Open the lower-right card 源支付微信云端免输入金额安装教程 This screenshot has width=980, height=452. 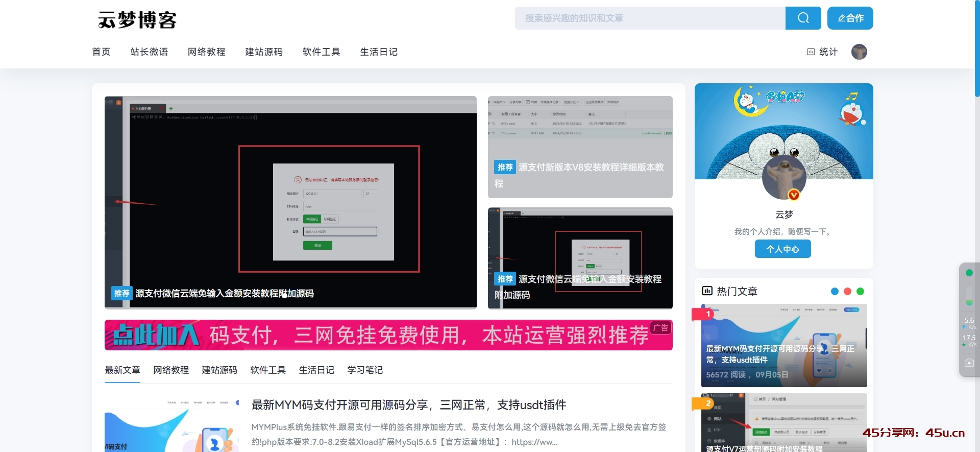point(580,258)
